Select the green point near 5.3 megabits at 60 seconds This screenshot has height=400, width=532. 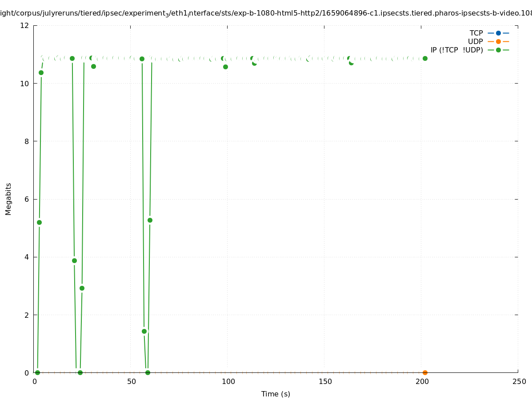(150, 220)
